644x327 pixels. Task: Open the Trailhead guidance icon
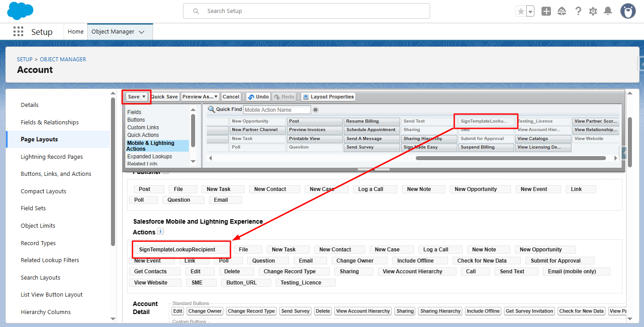562,12
